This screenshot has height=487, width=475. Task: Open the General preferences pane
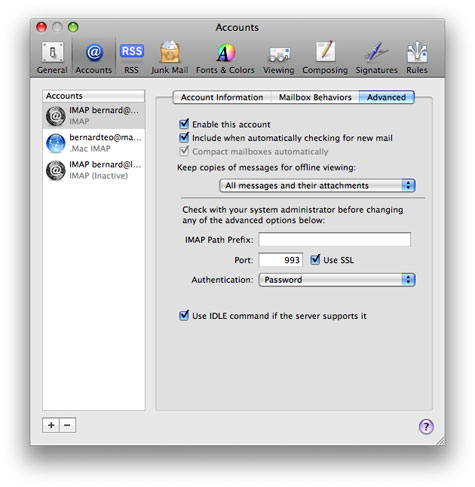pyautogui.click(x=52, y=58)
